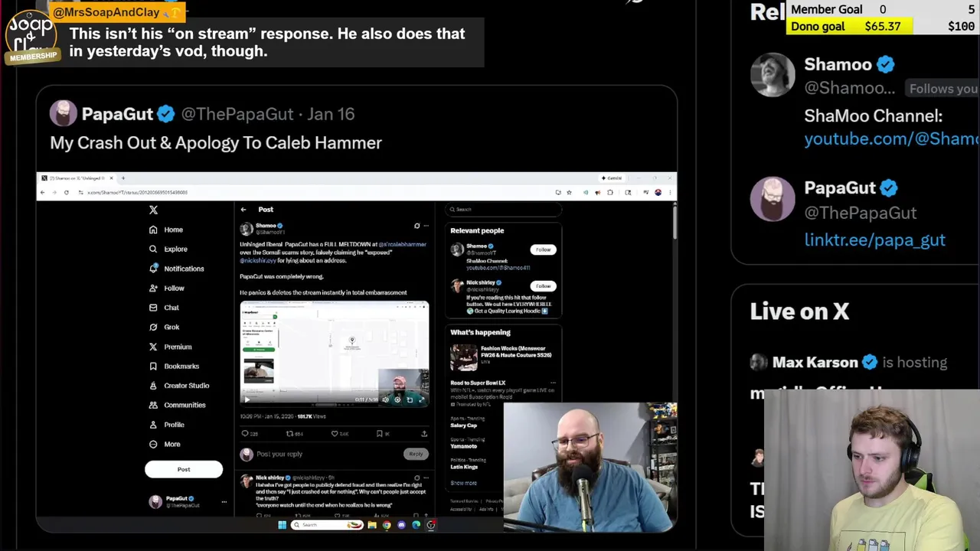Reload the inner browser page
Viewport: 980px width, 551px height.
66,192
